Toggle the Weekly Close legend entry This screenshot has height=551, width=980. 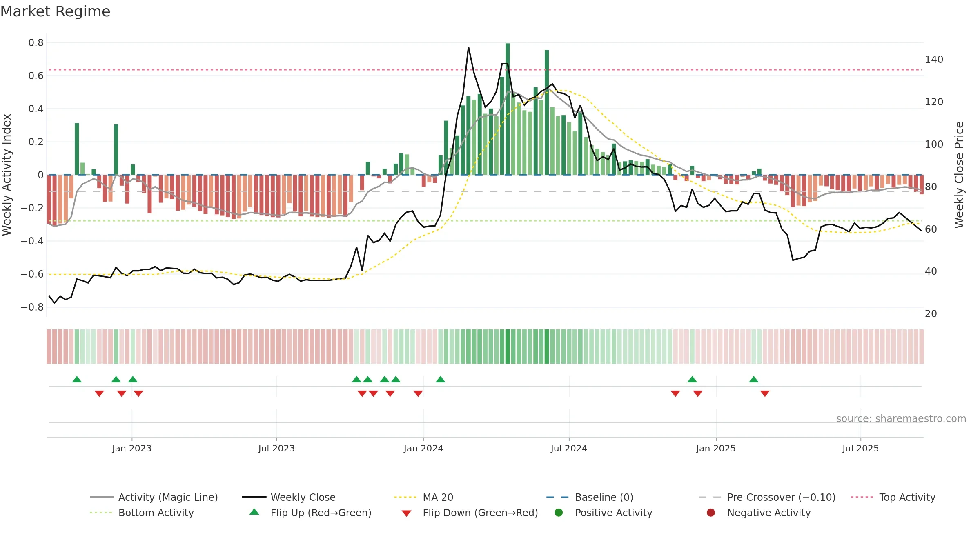pyautogui.click(x=289, y=497)
